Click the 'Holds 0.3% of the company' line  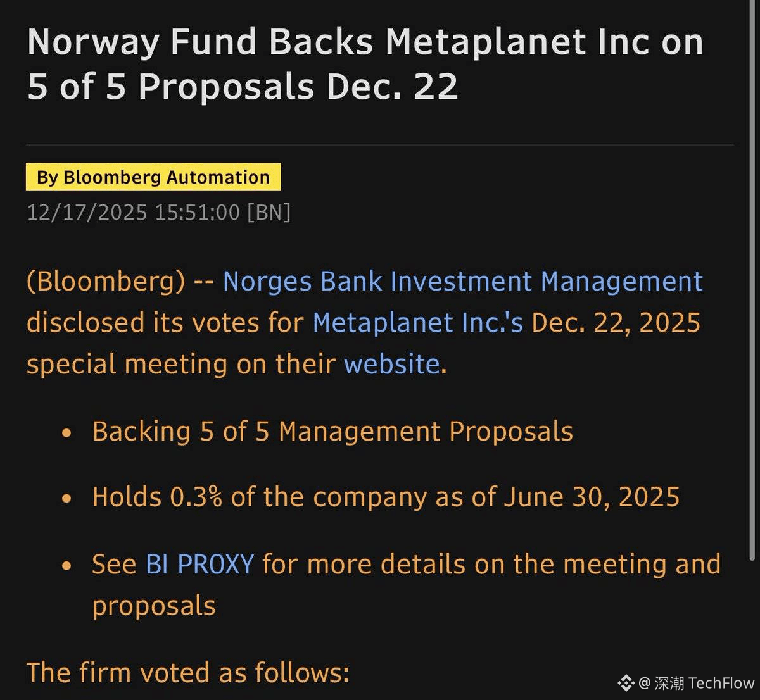click(386, 497)
